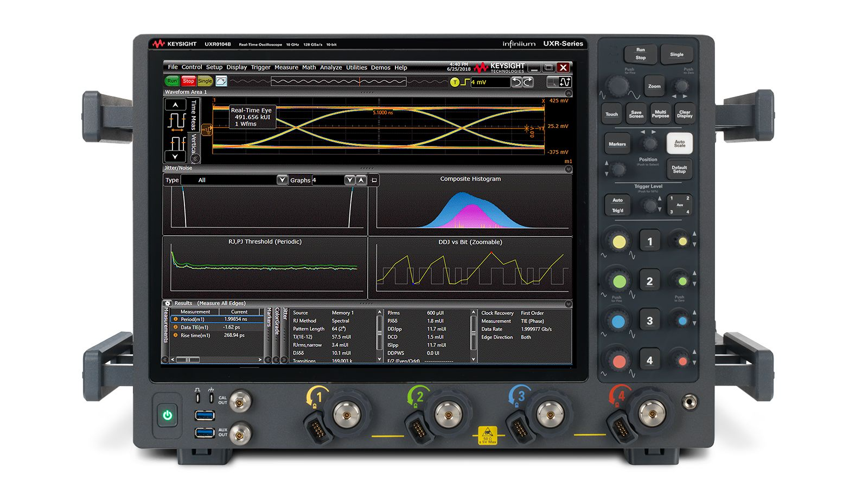Image resolution: width=868 pixels, height=488 pixels.
Task: Open the Type dropdown in Jitter/Noise
Action: point(282,180)
